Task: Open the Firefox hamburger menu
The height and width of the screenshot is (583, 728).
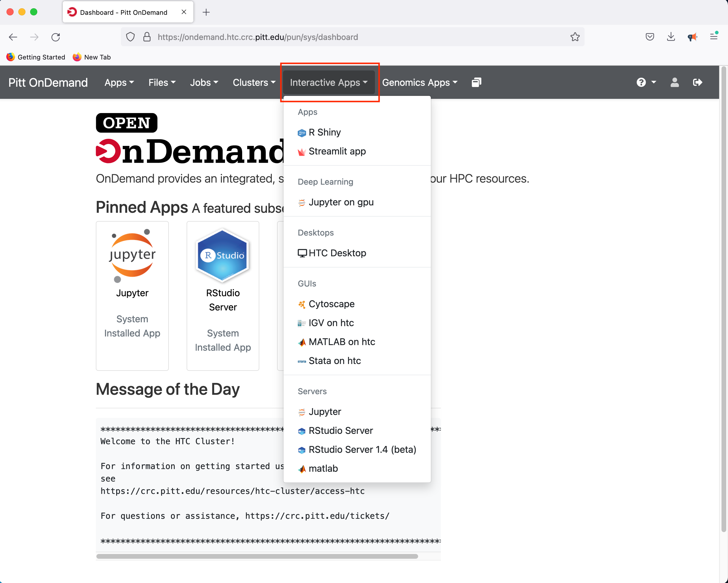Action: (x=714, y=36)
